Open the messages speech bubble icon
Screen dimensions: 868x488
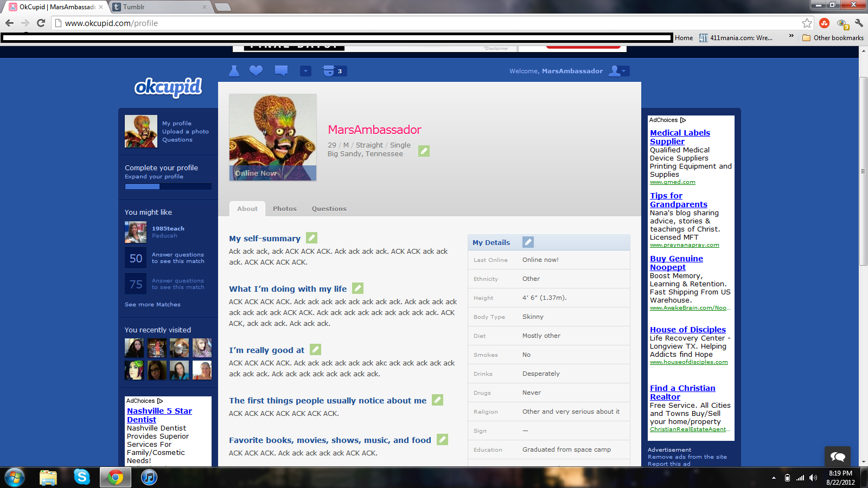point(281,70)
